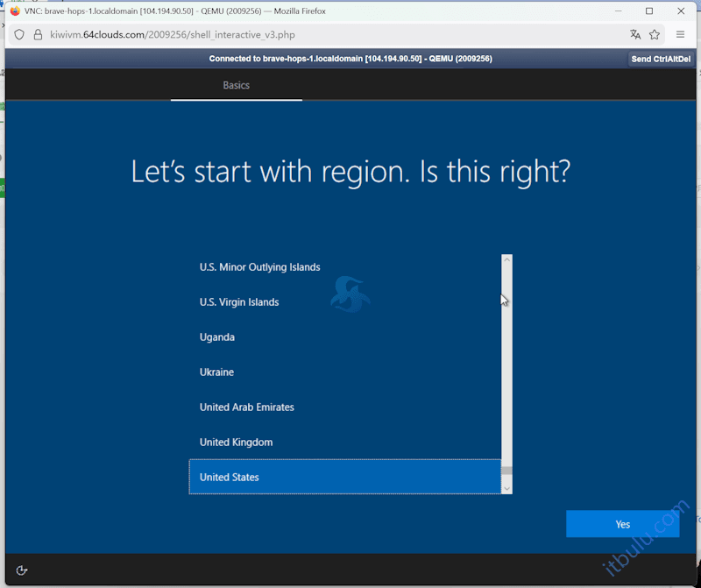The height and width of the screenshot is (588, 701).
Task: Choose United Kingdom from the list
Action: click(x=345, y=443)
